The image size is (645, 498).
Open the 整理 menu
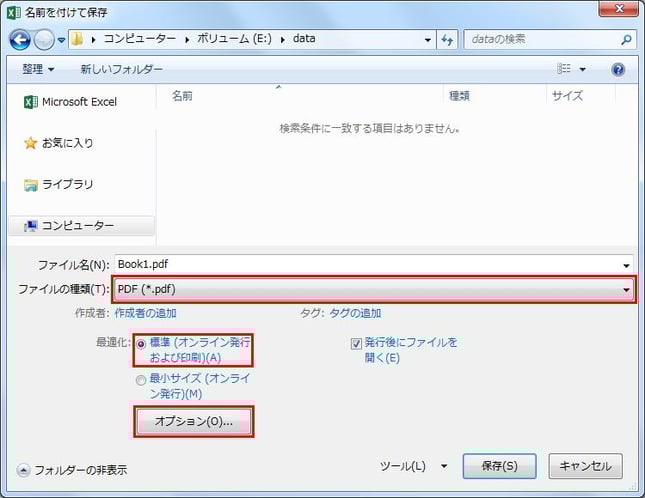pyautogui.click(x=38, y=69)
